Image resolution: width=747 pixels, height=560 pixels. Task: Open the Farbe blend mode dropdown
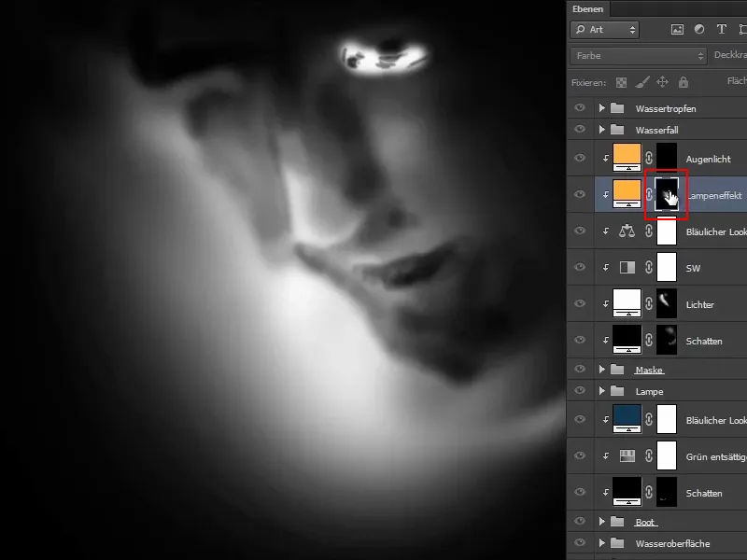[x=639, y=56]
